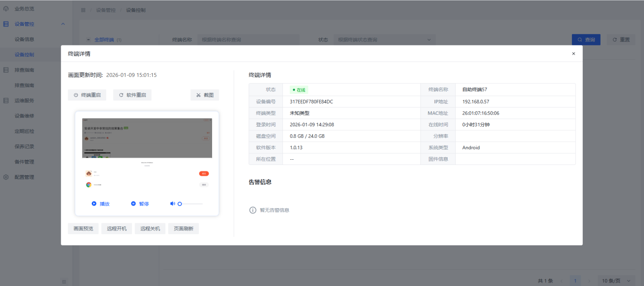Adjust the volume slider handle
This screenshot has height=286, width=644.
coord(180,204)
